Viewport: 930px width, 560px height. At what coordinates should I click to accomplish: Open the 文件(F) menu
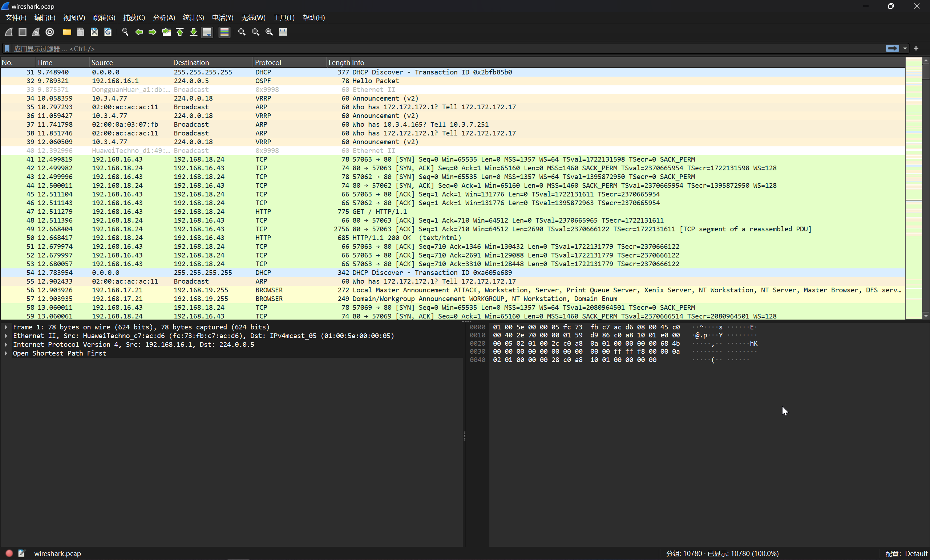(x=16, y=18)
